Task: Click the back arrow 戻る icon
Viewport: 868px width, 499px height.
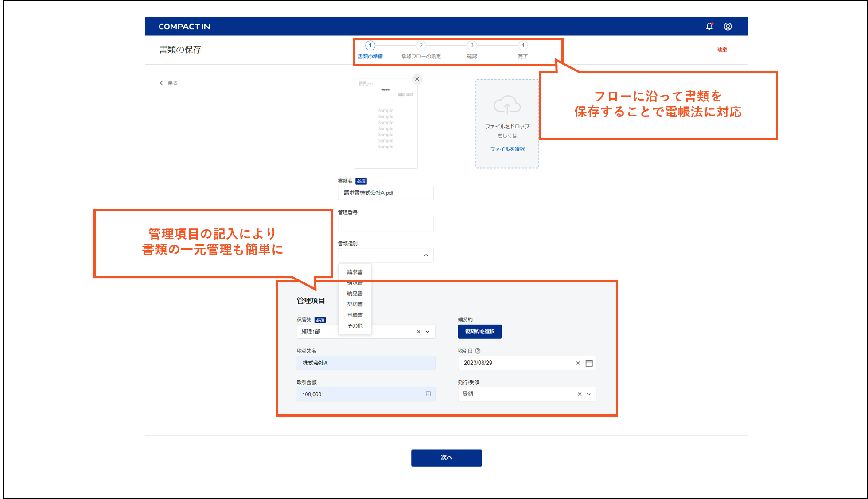Action: 162,83
